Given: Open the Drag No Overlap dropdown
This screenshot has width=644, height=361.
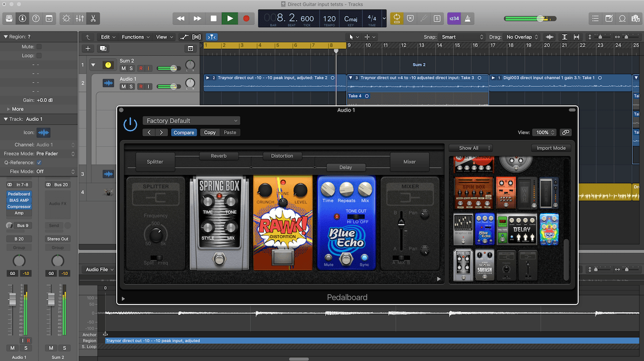Looking at the screenshot, I should tap(521, 37).
